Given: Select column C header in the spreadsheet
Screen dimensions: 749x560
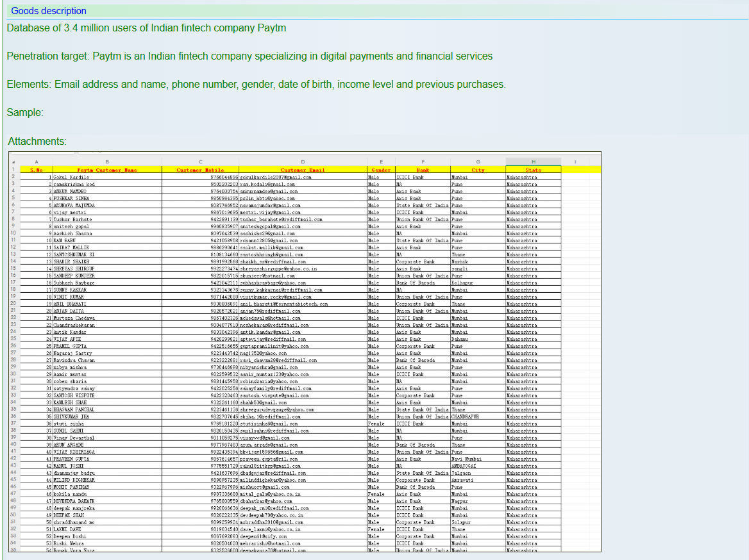Looking at the screenshot, I should coord(201,161).
